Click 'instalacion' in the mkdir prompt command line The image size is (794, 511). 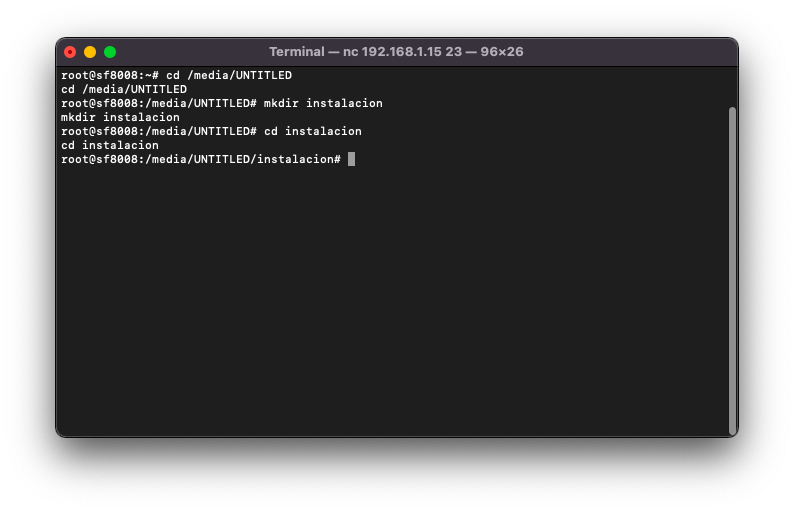[x=344, y=103]
